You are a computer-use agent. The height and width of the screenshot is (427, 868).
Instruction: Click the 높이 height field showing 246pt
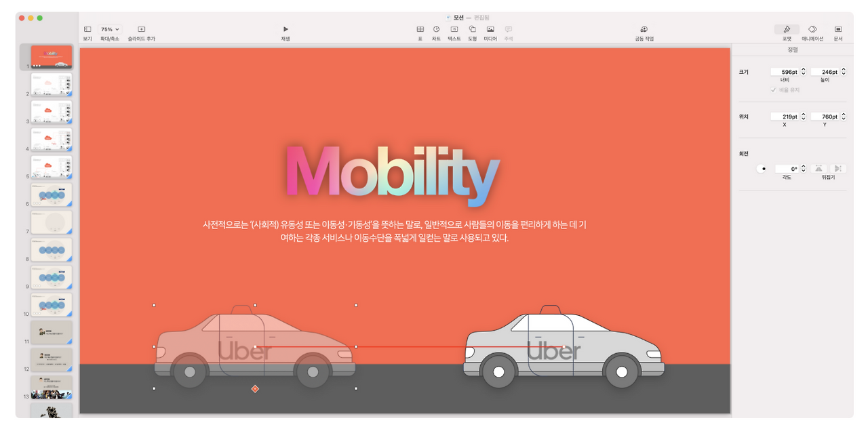coord(825,72)
